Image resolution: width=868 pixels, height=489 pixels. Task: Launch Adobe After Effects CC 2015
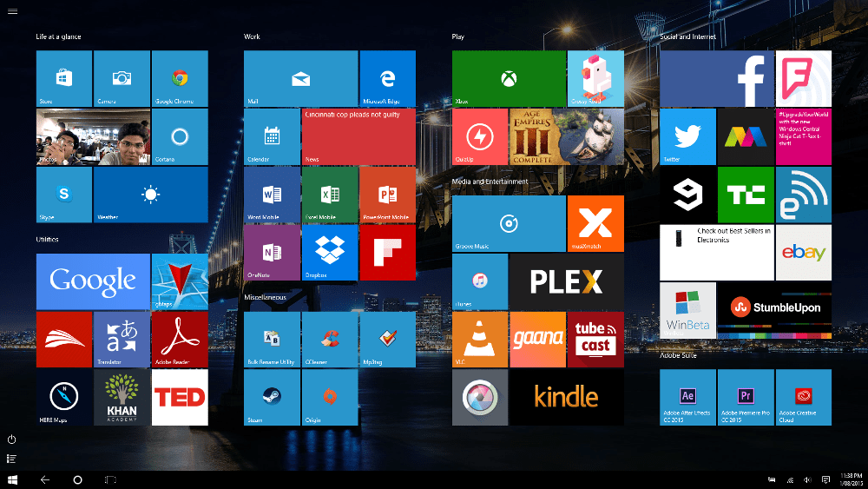point(688,398)
